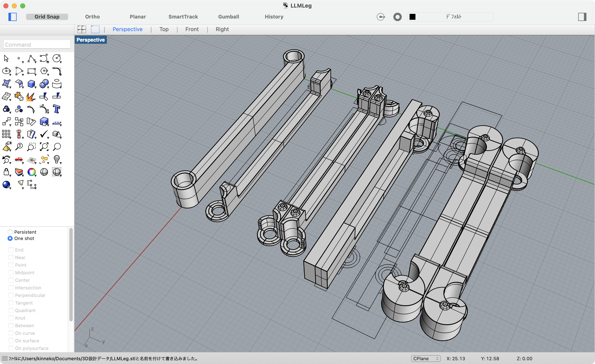Image resolution: width=595 pixels, height=364 pixels.
Task: Click the Zoom Extents magnifier icon
Action: coord(44,147)
